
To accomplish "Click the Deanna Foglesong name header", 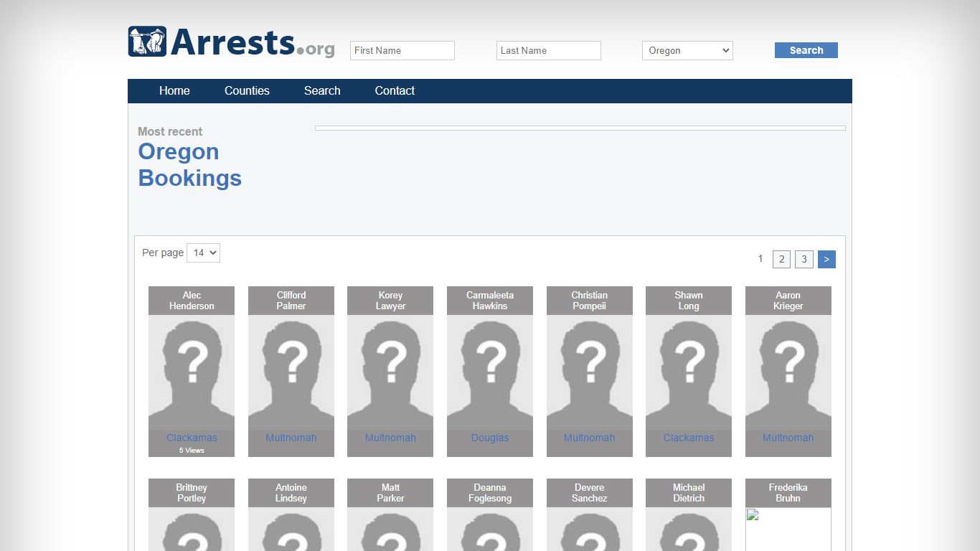I will click(x=490, y=493).
